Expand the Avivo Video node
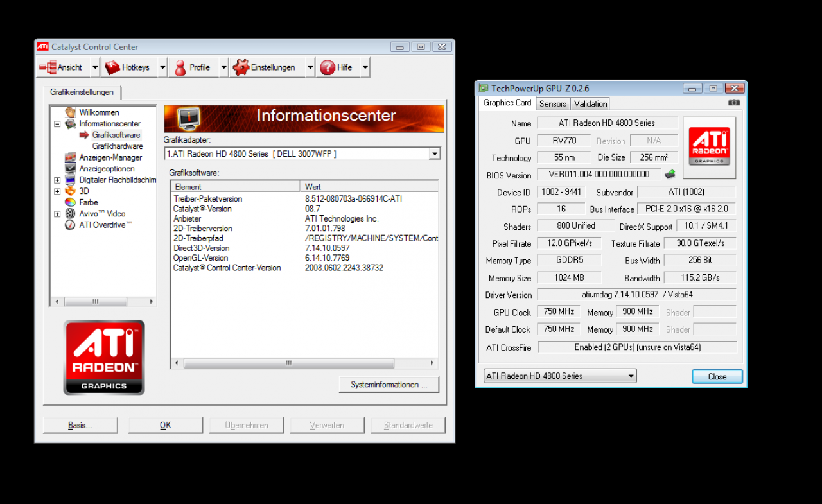Viewport: 822px width, 504px height. [x=57, y=214]
